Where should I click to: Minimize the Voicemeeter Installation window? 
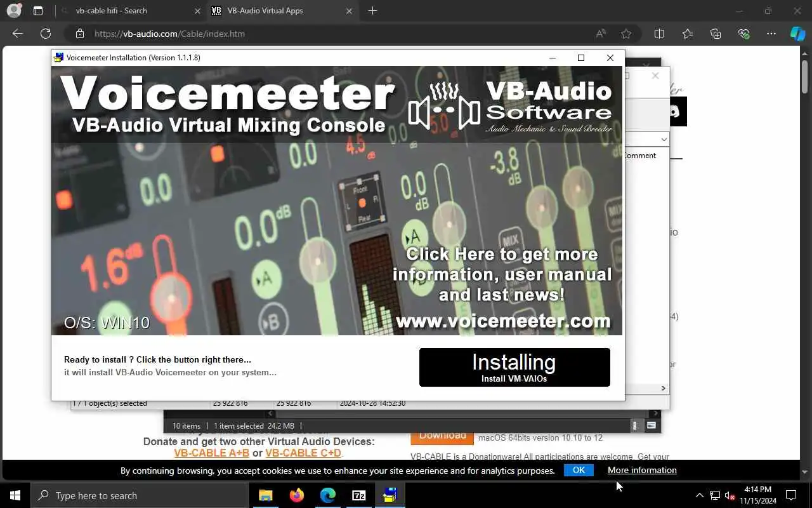pos(553,58)
